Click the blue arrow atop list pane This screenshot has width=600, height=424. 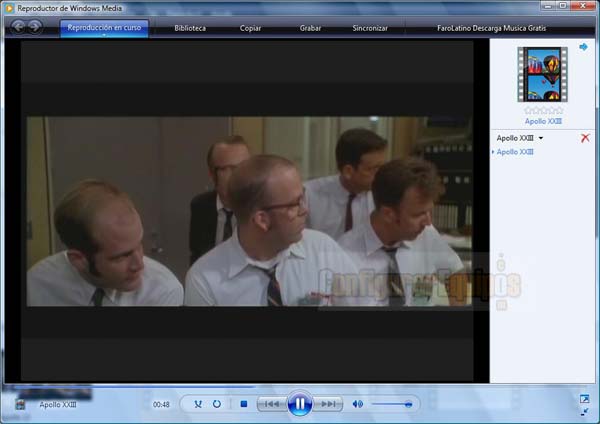583,47
